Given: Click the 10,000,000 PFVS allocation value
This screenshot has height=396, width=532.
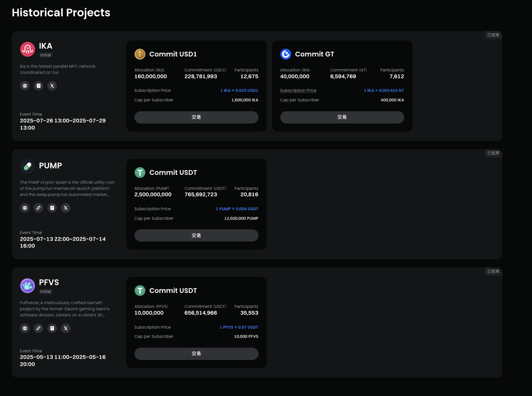Looking at the screenshot, I should click(149, 313).
